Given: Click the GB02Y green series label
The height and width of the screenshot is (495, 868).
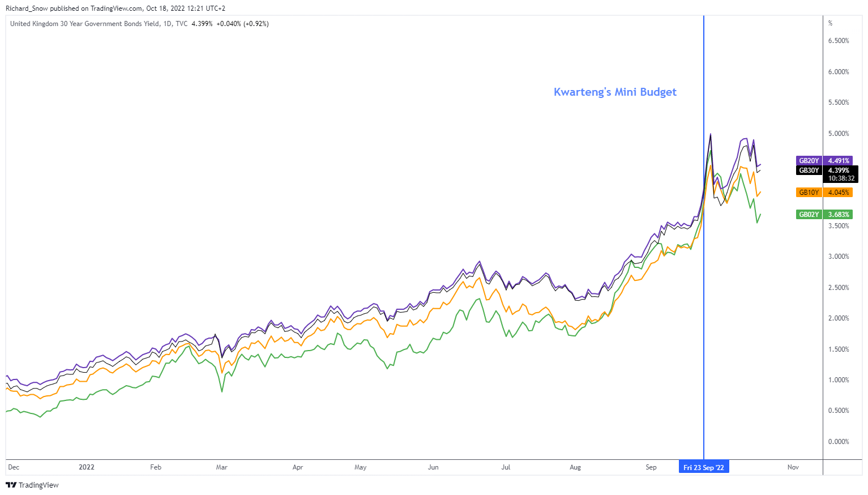Looking at the screenshot, I should 809,215.
